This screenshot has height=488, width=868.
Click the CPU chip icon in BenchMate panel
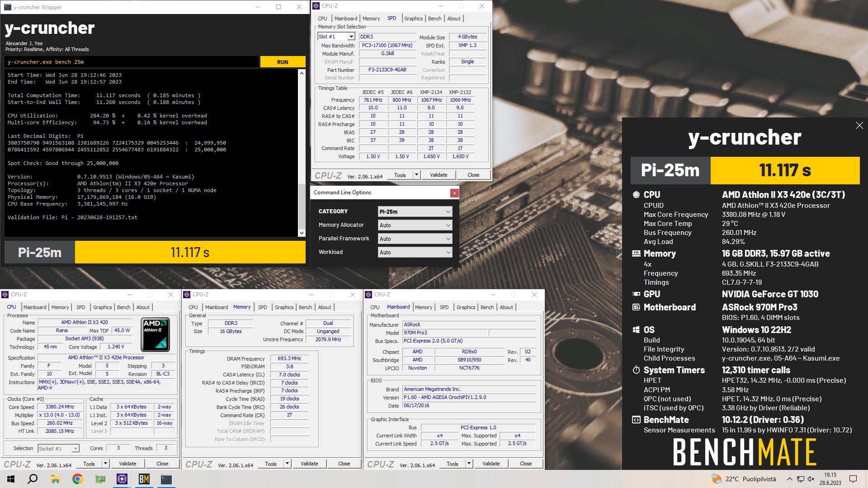coord(636,195)
